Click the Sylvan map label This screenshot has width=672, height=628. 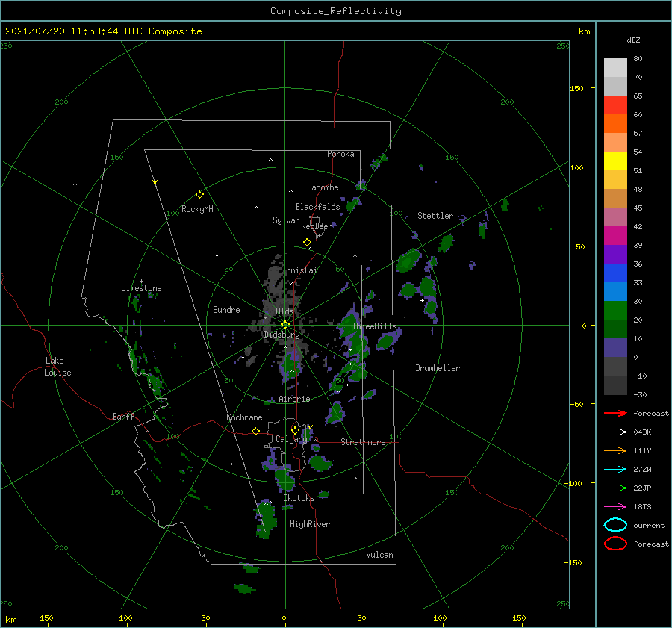click(x=286, y=220)
